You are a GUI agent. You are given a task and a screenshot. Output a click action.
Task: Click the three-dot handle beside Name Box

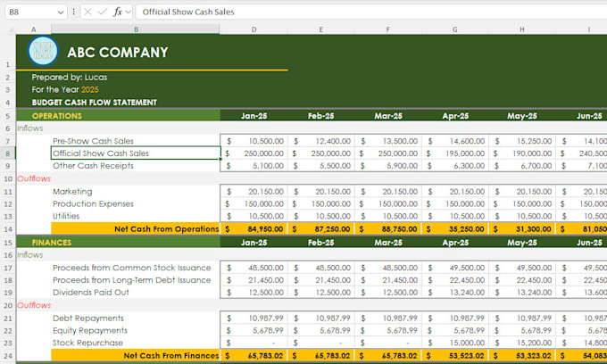(x=73, y=12)
